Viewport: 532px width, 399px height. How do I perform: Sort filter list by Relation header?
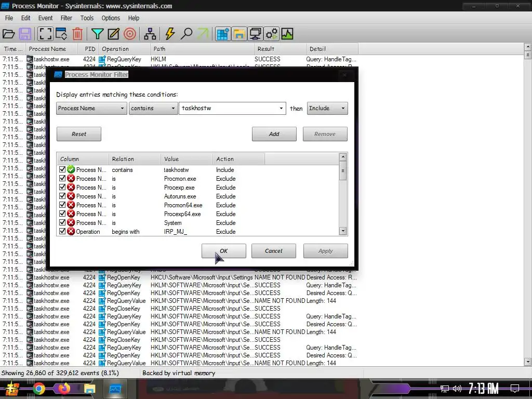pos(135,159)
